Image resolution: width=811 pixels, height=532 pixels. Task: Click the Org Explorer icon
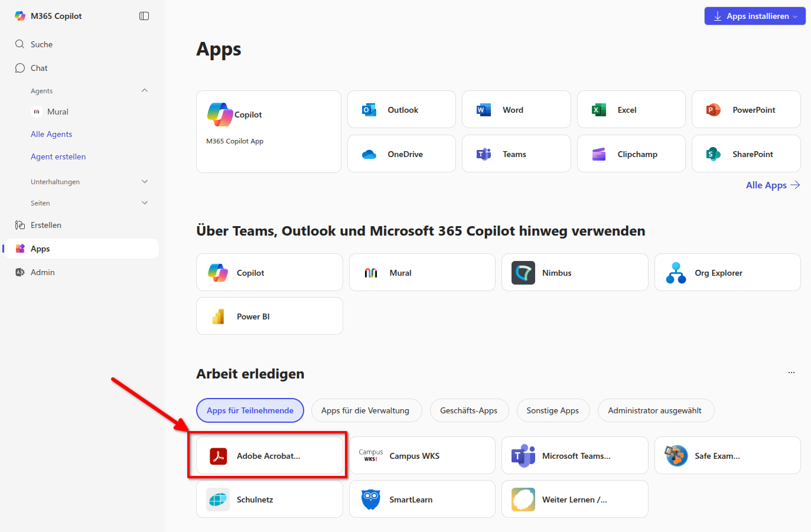click(676, 273)
